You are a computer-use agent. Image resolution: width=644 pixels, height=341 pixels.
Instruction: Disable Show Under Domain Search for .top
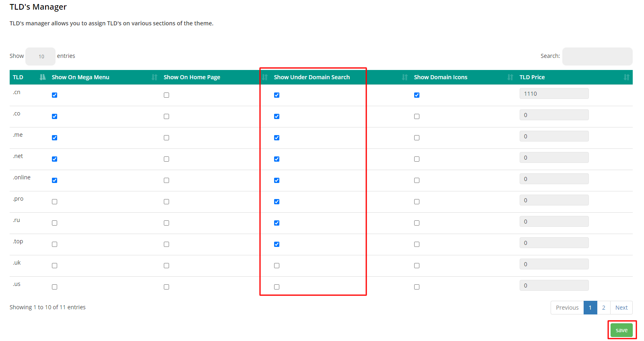(x=277, y=244)
